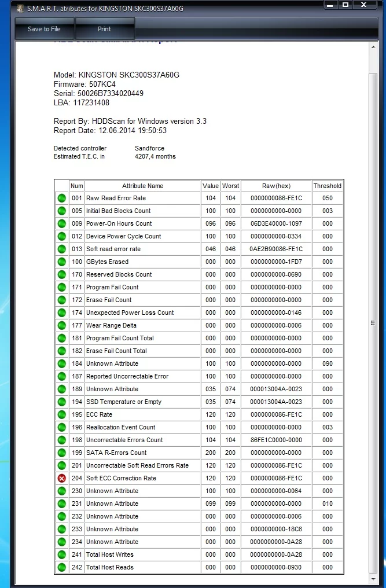Click threshold value 090 in row 184
386x588 pixels.
pyautogui.click(x=328, y=364)
